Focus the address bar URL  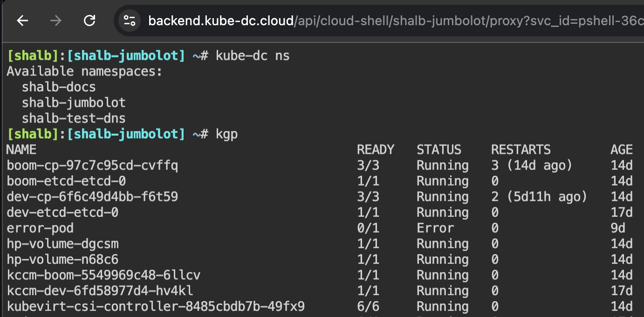pyautogui.click(x=373, y=21)
